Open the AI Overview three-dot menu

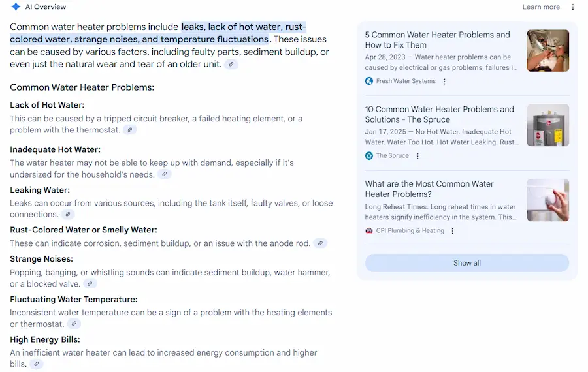[x=573, y=7]
